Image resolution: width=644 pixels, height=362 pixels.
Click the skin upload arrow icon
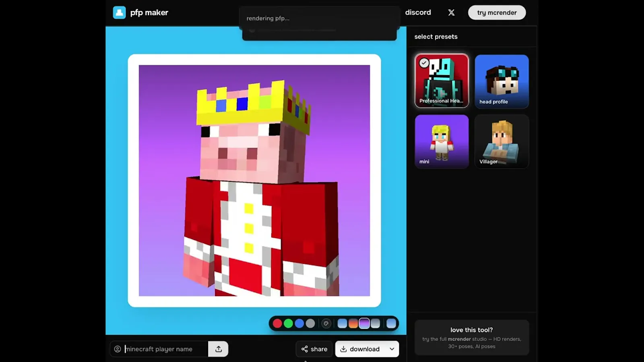(x=218, y=349)
